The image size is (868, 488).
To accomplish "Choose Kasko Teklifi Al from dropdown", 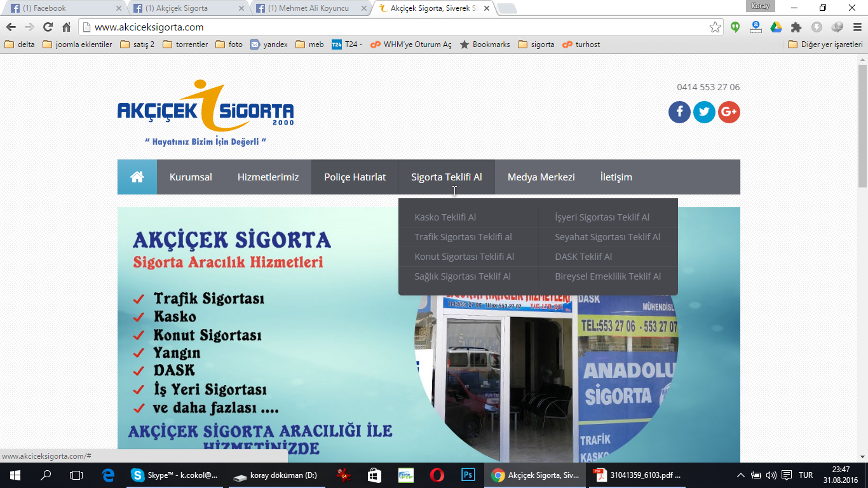I will [x=445, y=217].
